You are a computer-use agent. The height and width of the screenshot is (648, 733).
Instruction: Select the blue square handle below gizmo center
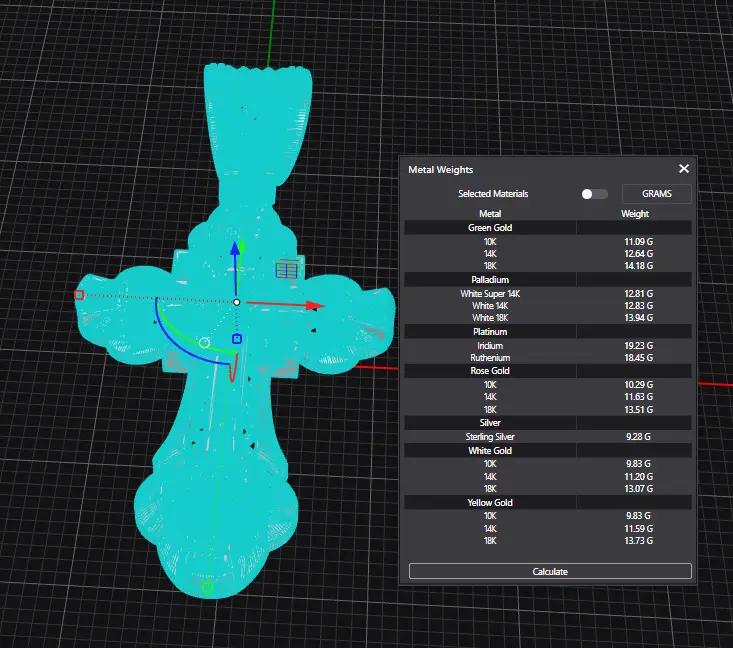[237, 339]
